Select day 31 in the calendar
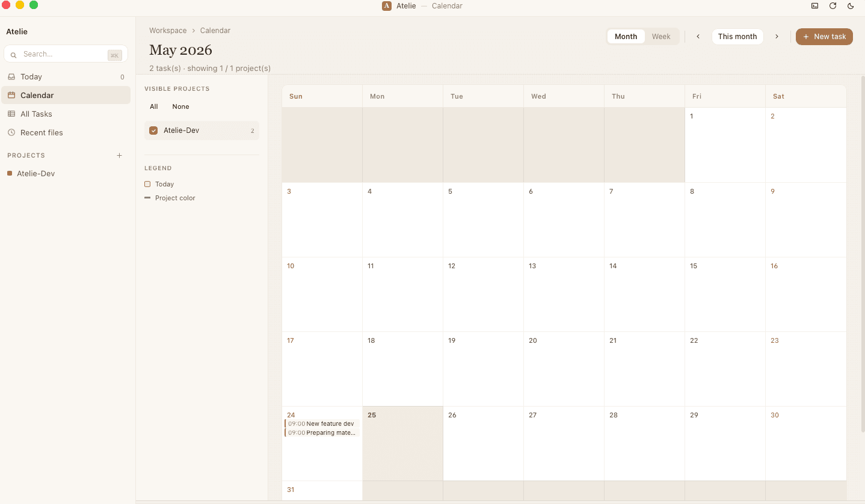This screenshot has width=865, height=504. [x=322, y=491]
